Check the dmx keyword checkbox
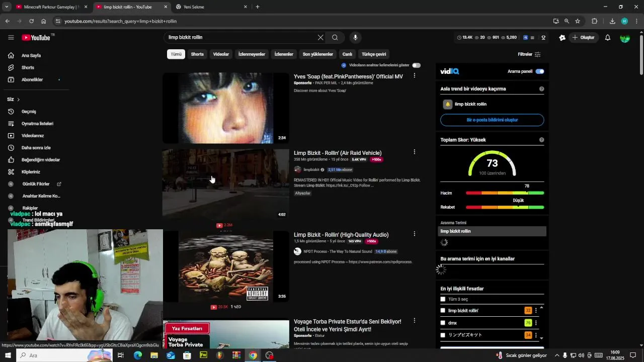Image resolution: width=644 pixels, height=362 pixels. pos(443,323)
